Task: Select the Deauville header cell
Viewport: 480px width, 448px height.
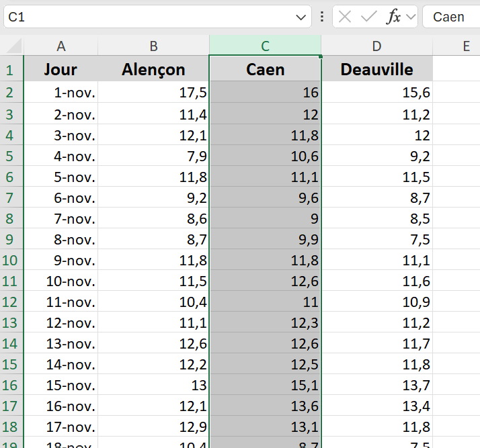Action: 376,70
